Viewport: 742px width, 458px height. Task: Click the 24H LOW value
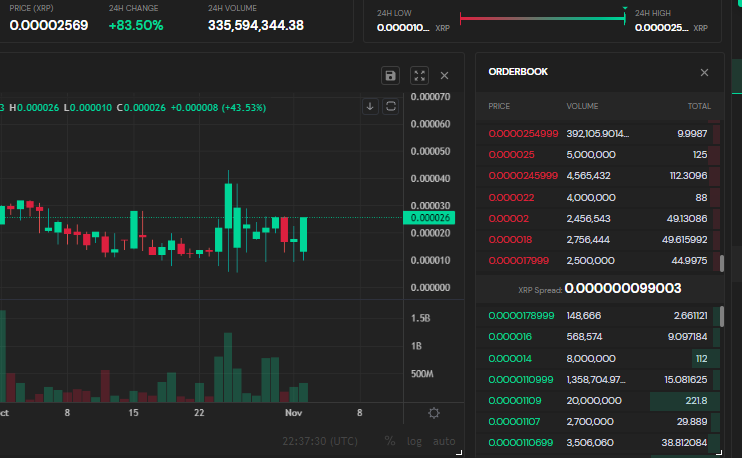403,27
